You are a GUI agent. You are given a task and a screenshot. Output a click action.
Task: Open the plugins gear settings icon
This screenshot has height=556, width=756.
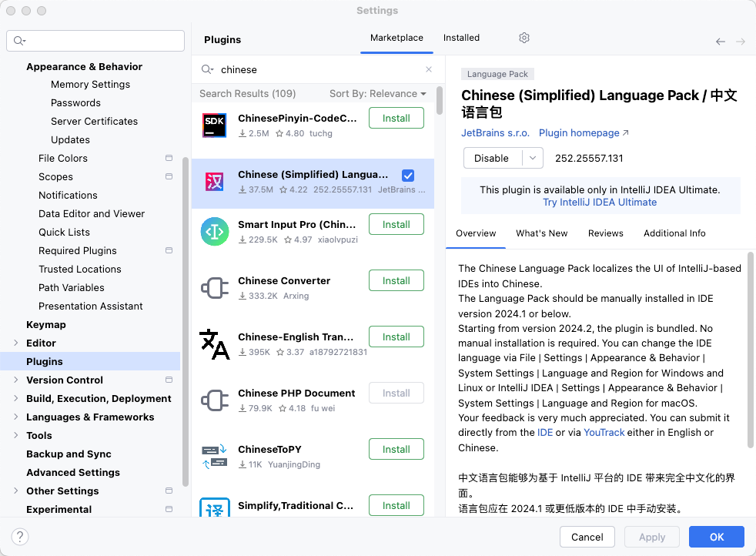(524, 38)
